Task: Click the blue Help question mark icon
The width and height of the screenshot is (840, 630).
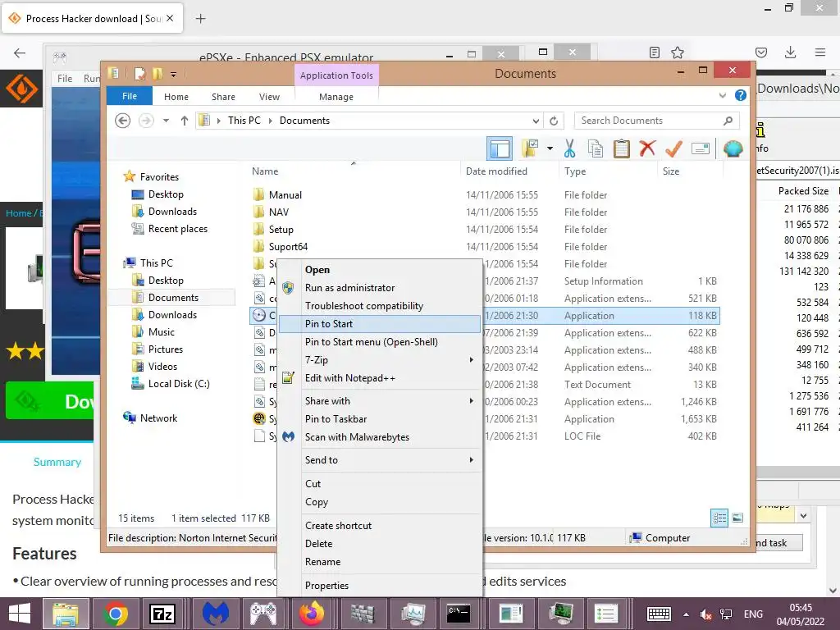Action: pos(741,95)
